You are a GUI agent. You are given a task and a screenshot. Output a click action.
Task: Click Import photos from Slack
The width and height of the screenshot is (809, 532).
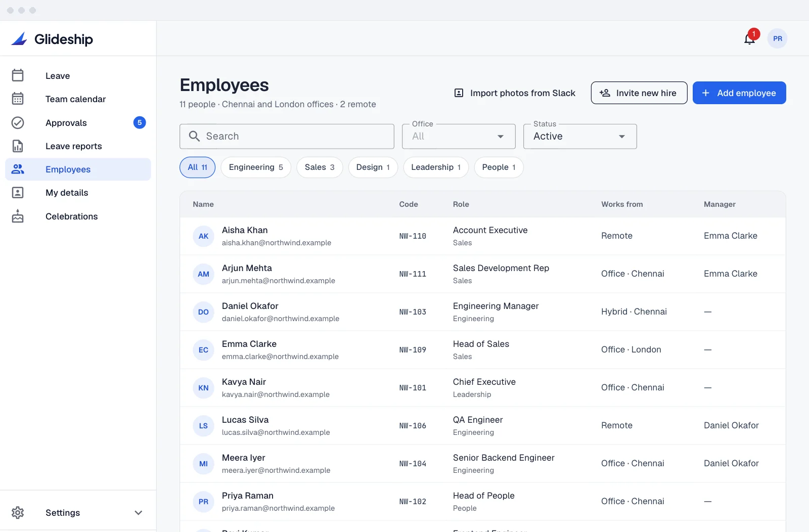[x=515, y=93]
